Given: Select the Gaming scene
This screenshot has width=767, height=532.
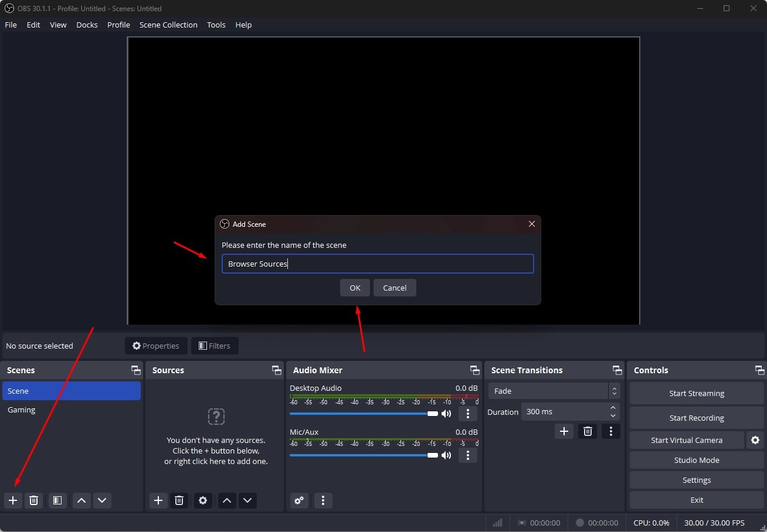Looking at the screenshot, I should pos(72,410).
